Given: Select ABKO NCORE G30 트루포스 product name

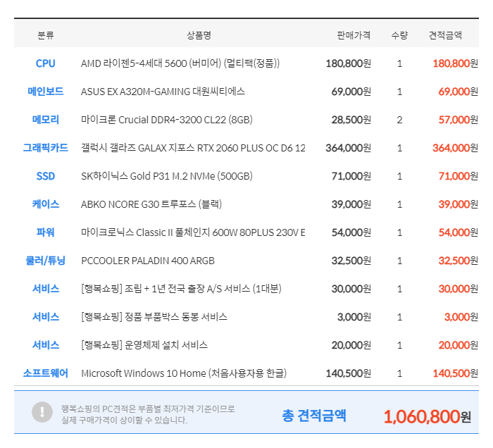Looking at the screenshot, I should pos(151,204).
